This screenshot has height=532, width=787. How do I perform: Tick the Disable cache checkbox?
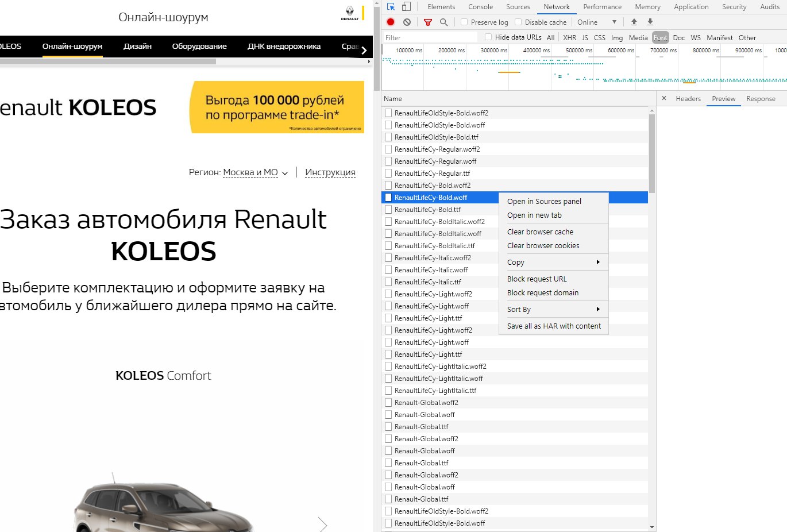click(x=518, y=22)
